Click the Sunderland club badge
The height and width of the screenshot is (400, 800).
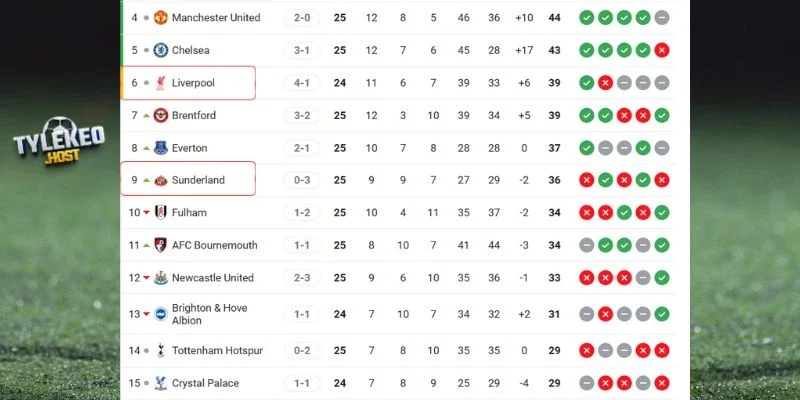tap(160, 180)
